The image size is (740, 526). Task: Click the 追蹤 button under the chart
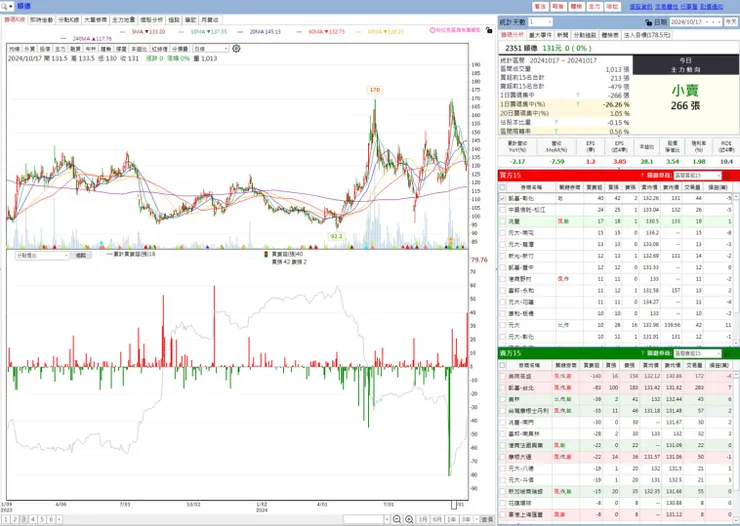pos(81,255)
